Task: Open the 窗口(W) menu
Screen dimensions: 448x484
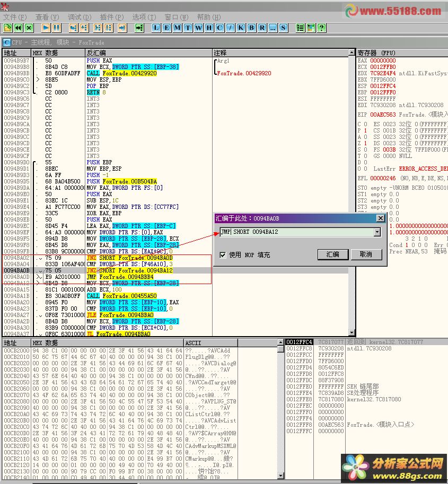Action: pyautogui.click(x=177, y=17)
